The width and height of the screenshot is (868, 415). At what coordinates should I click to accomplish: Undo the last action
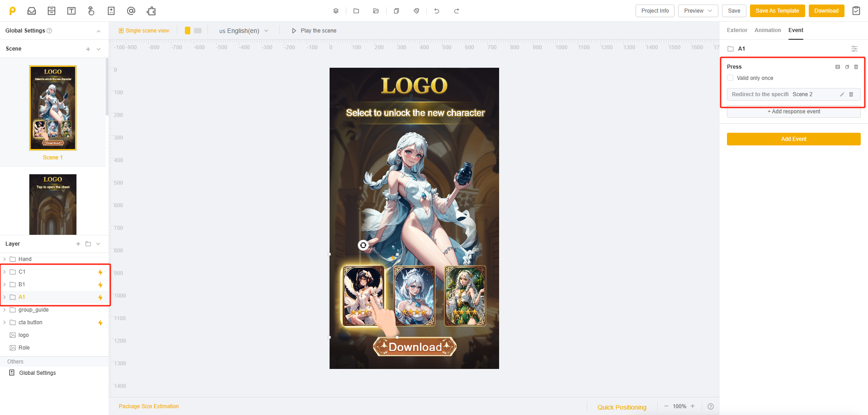(437, 11)
